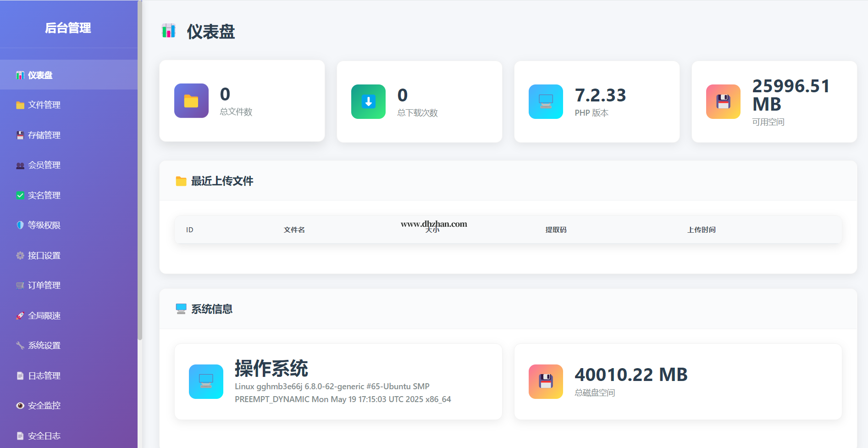
Task: Click the 可用空间 floppy disk card icon
Action: point(723,101)
